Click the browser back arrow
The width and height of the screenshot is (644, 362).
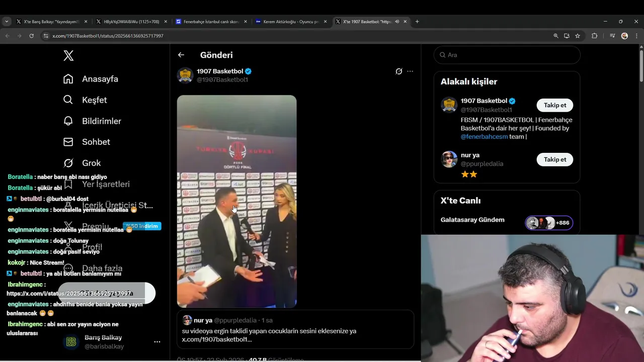(7, 36)
